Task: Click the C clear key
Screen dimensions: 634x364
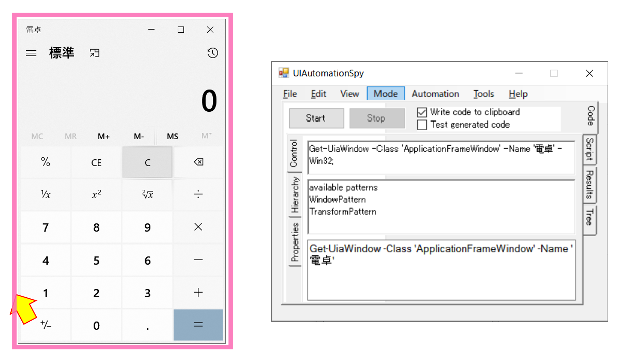Action: [147, 162]
